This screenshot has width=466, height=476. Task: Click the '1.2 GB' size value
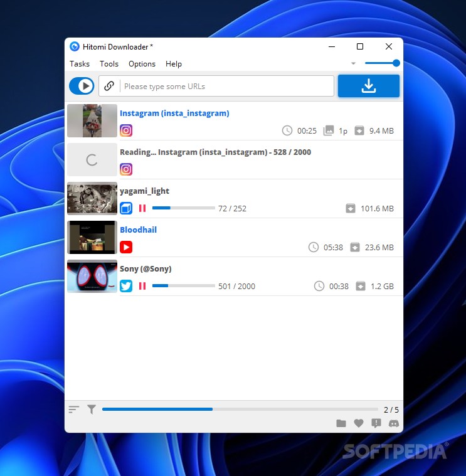pos(382,286)
